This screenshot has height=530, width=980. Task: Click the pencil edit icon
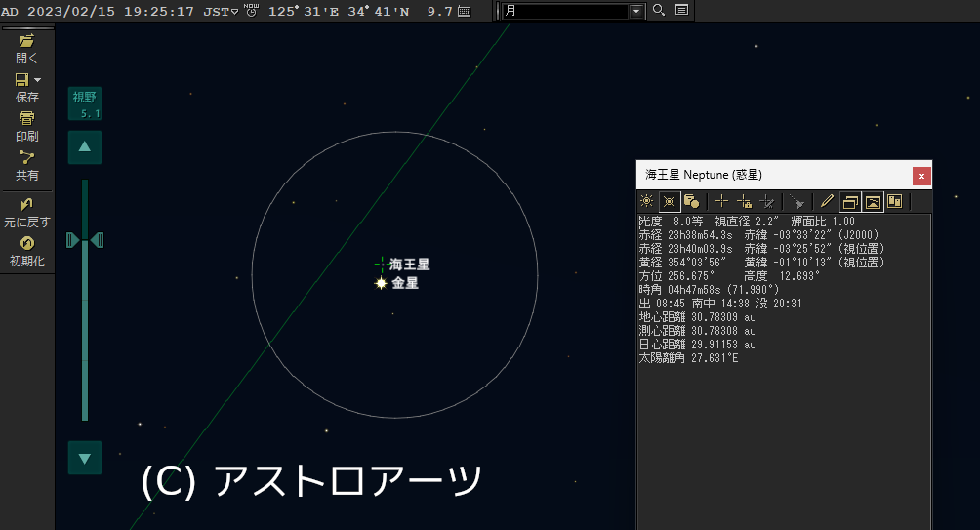point(827,201)
